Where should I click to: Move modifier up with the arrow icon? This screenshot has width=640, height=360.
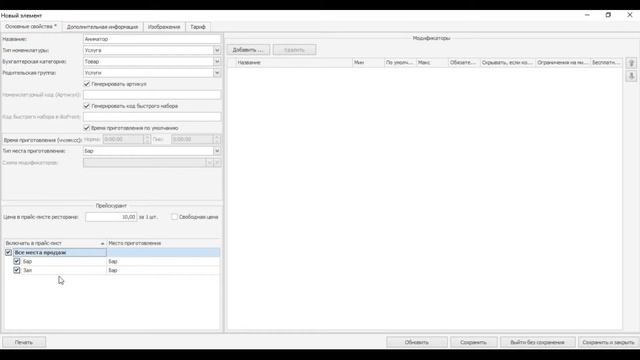(x=631, y=63)
